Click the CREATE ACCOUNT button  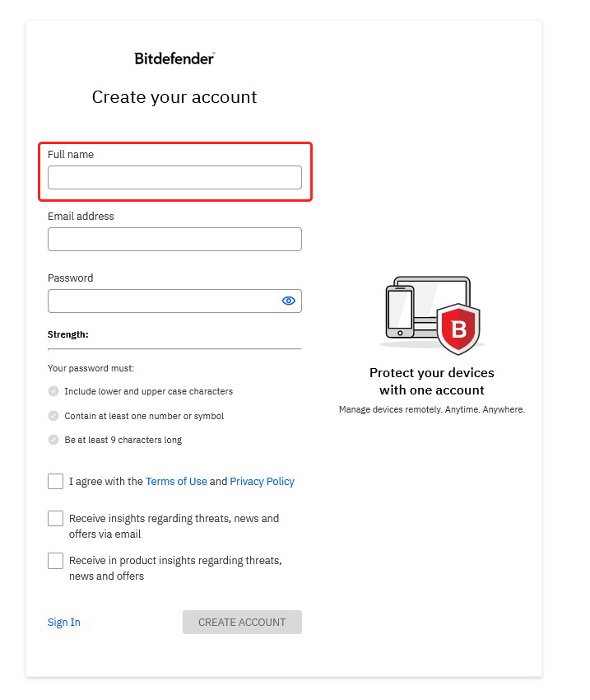pyautogui.click(x=242, y=622)
